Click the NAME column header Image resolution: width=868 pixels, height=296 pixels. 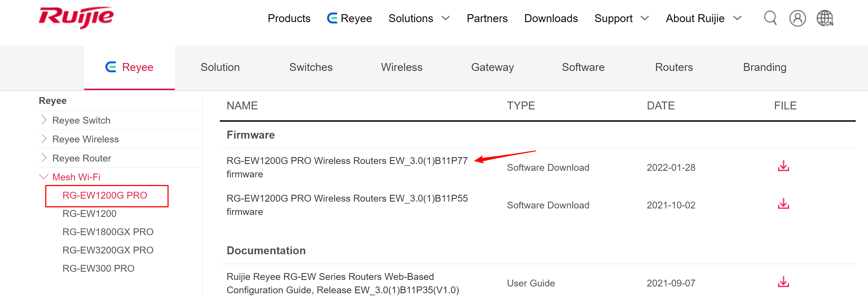[242, 106]
